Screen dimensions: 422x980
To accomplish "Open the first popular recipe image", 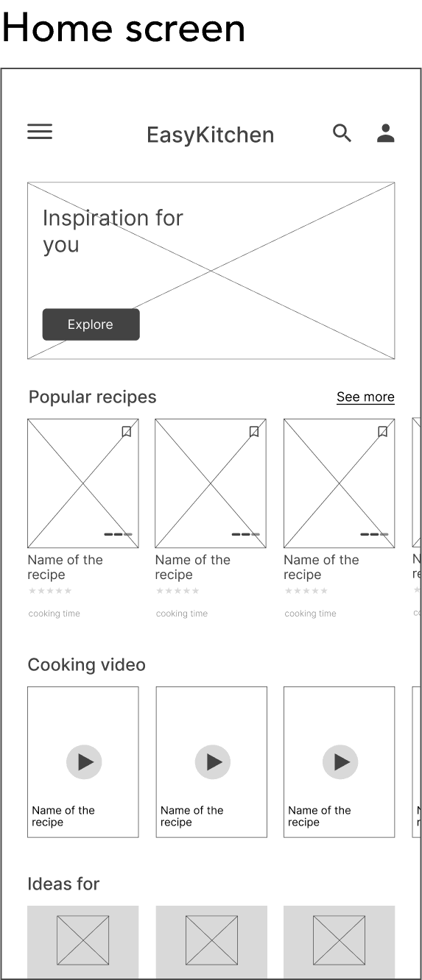I will [82, 483].
